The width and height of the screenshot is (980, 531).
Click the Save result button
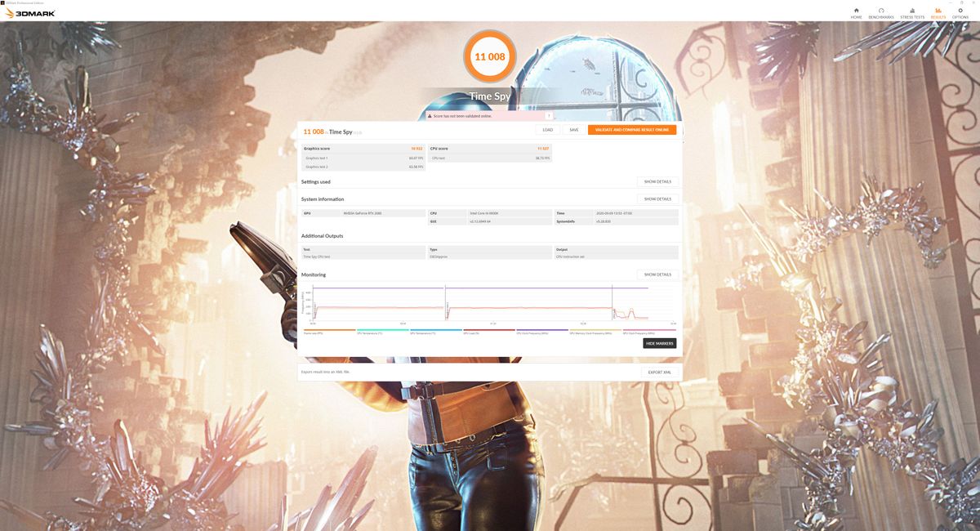click(x=574, y=130)
